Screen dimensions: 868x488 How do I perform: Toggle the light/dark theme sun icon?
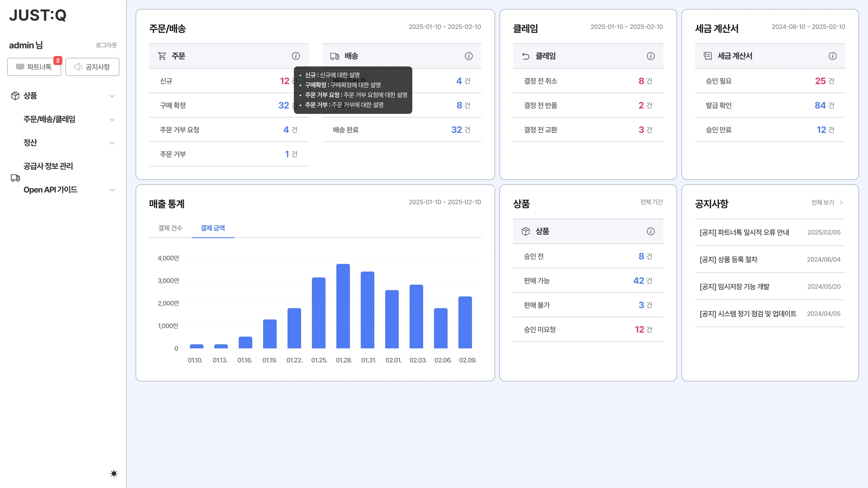[114, 474]
